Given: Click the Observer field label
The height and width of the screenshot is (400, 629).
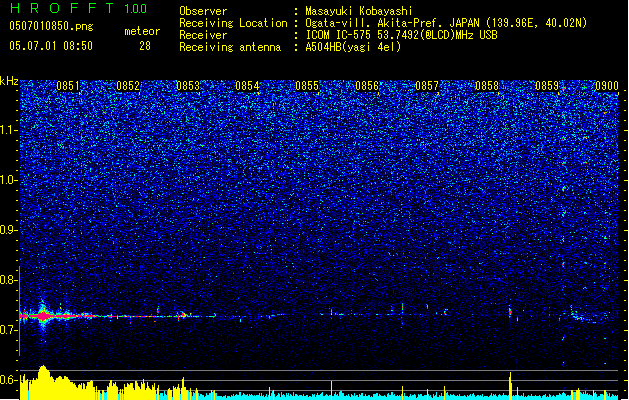Looking at the screenshot, I should click(x=203, y=11).
